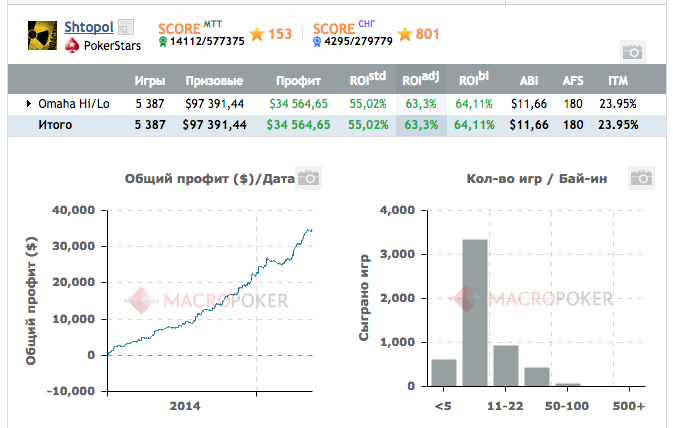Expand the Omaha Hi/Lo row

(x=28, y=102)
